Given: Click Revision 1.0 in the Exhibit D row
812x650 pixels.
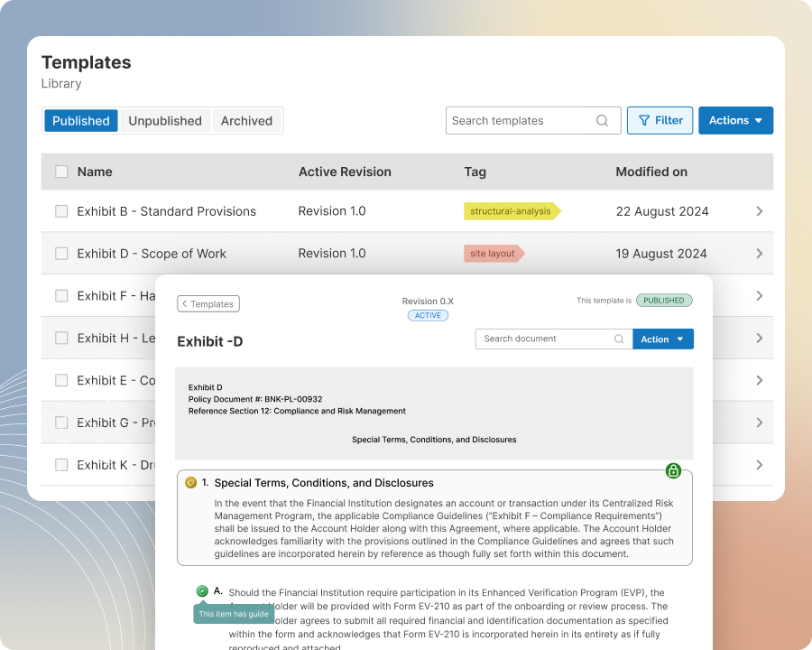Looking at the screenshot, I should click(x=332, y=254).
